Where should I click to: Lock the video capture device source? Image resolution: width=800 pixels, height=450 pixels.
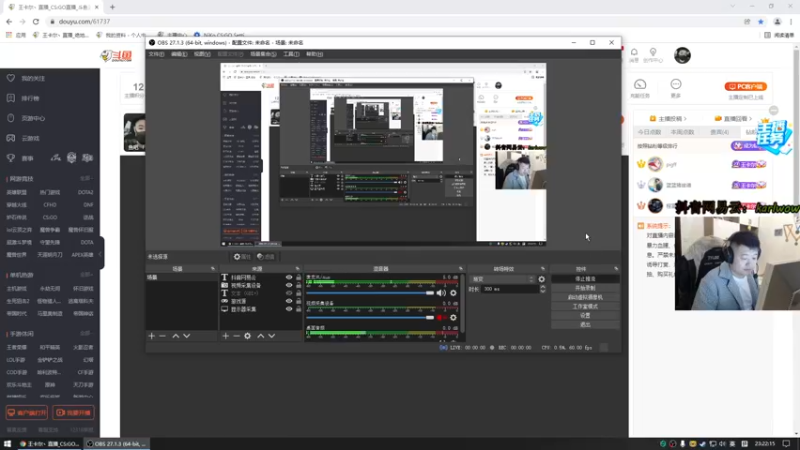[x=298, y=285]
